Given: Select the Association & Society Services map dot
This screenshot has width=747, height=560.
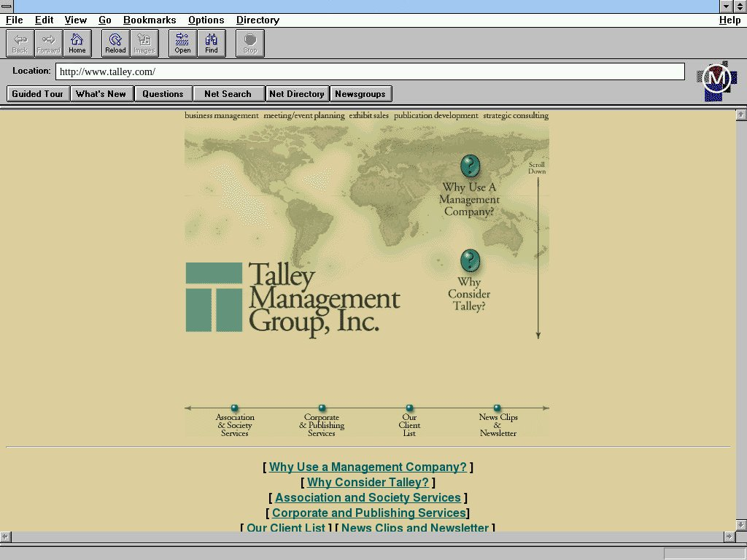Looking at the screenshot, I should tap(234, 408).
